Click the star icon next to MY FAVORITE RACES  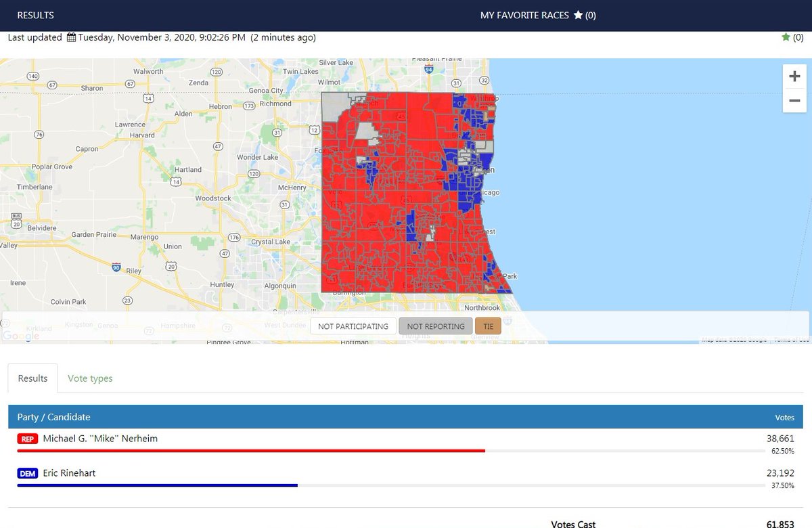(578, 15)
